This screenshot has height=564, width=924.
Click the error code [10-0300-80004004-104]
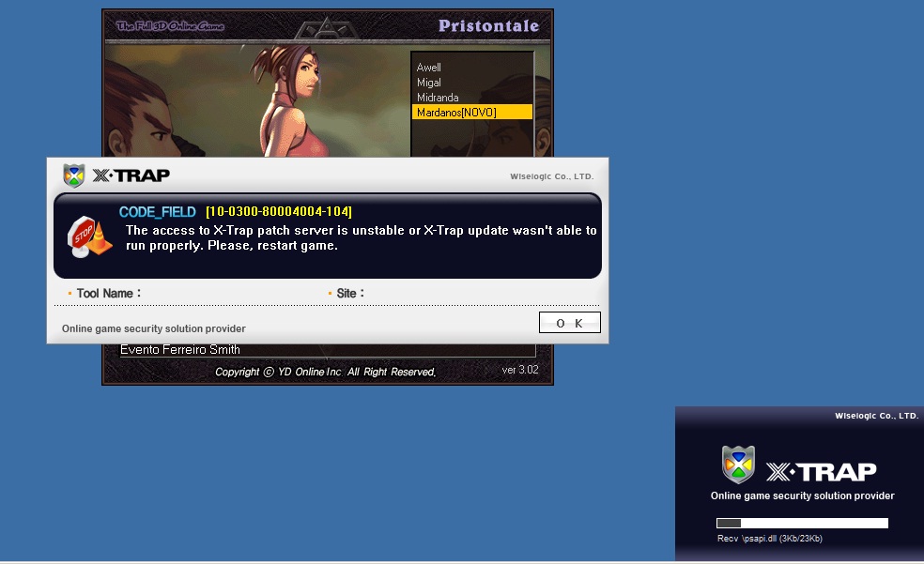coord(279,211)
